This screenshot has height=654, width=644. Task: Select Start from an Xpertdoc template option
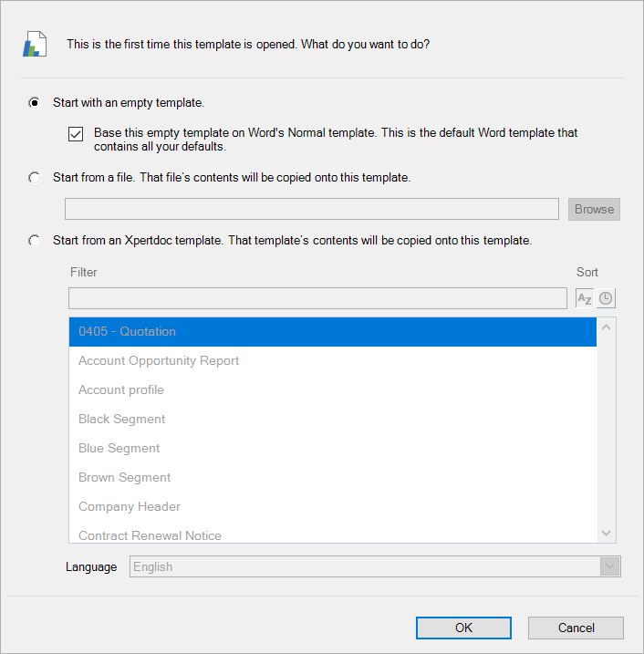point(34,241)
